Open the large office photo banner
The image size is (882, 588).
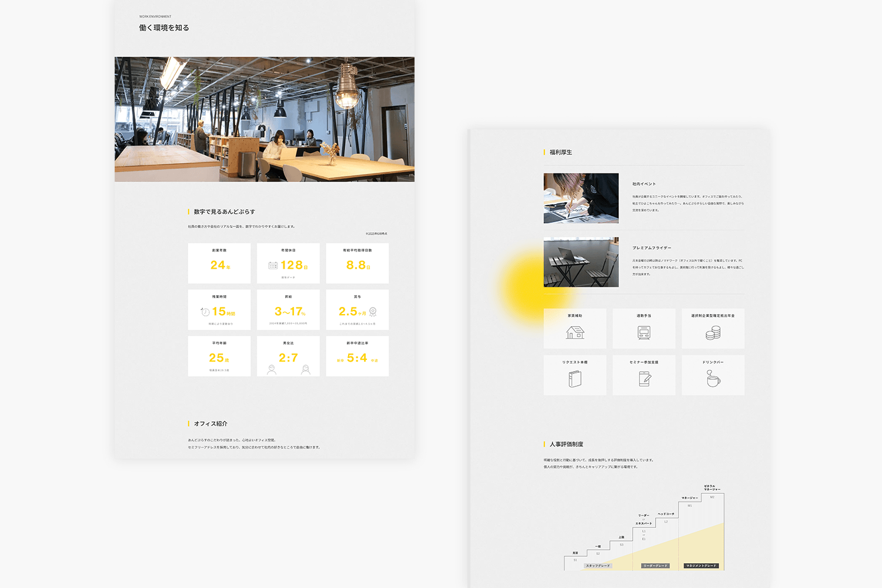[x=265, y=119]
